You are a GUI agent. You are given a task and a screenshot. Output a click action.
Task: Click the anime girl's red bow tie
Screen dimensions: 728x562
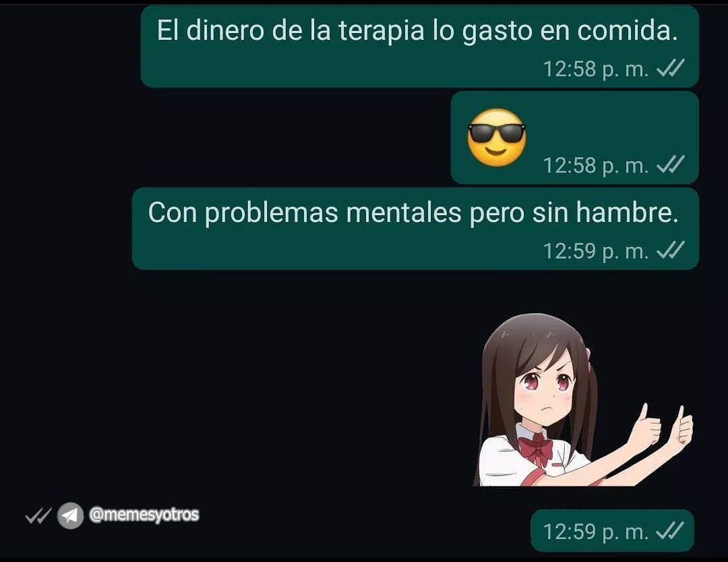point(535,448)
